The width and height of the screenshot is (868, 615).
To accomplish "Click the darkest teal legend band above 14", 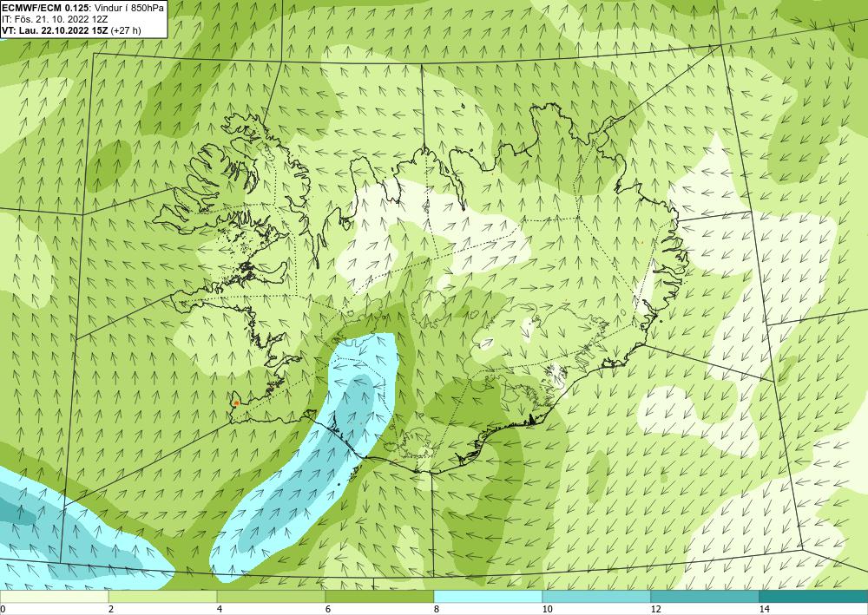I will click(814, 596).
